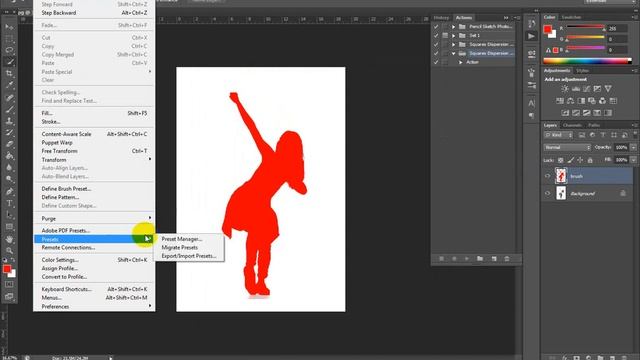Viewport: 640px width, 360px height.
Task: Add Brightness/Contrast adjustment
Action: 564,89
